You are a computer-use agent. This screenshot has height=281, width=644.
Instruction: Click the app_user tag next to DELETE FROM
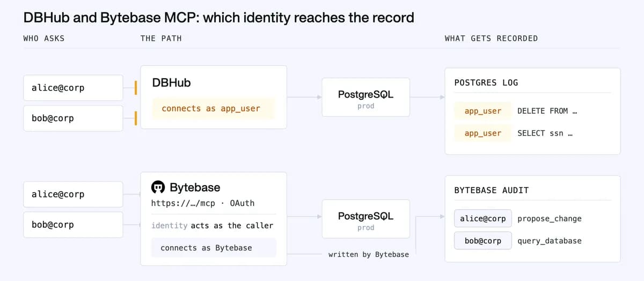(x=483, y=111)
